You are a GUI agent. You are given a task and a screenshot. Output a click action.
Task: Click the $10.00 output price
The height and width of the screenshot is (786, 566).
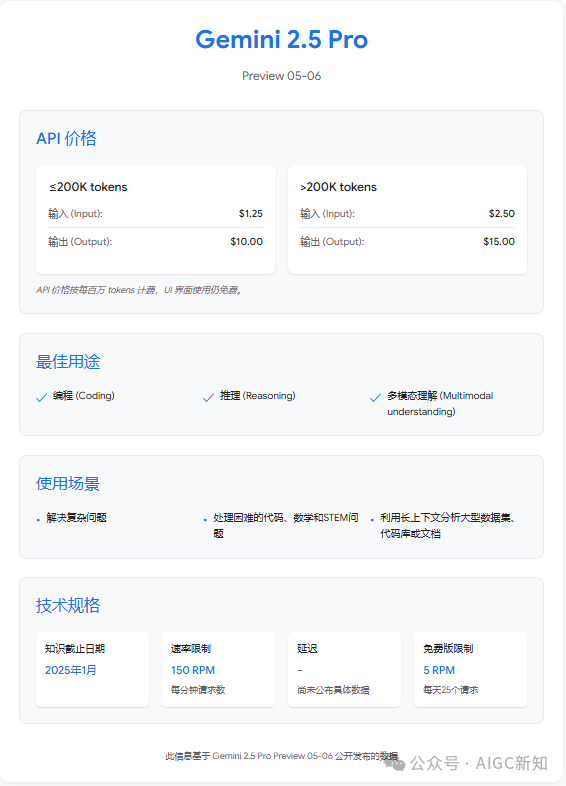click(x=247, y=242)
